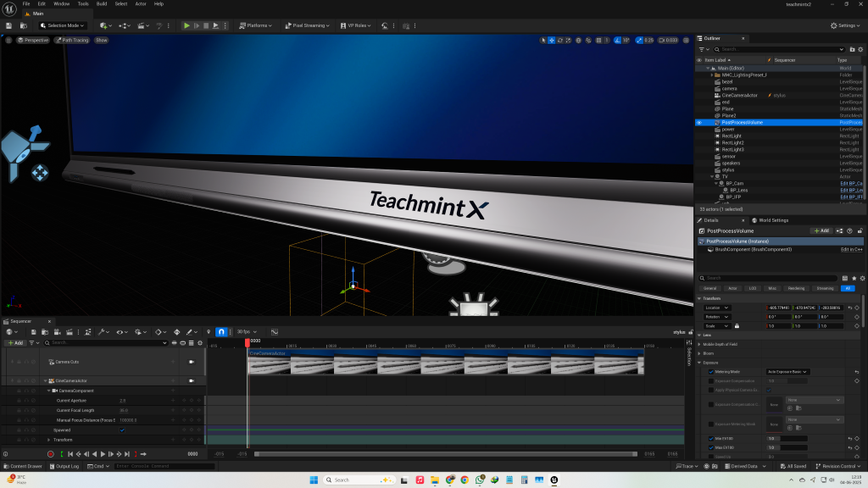Select the viewport select tool arrow icon
The image size is (868, 488).
[543, 41]
